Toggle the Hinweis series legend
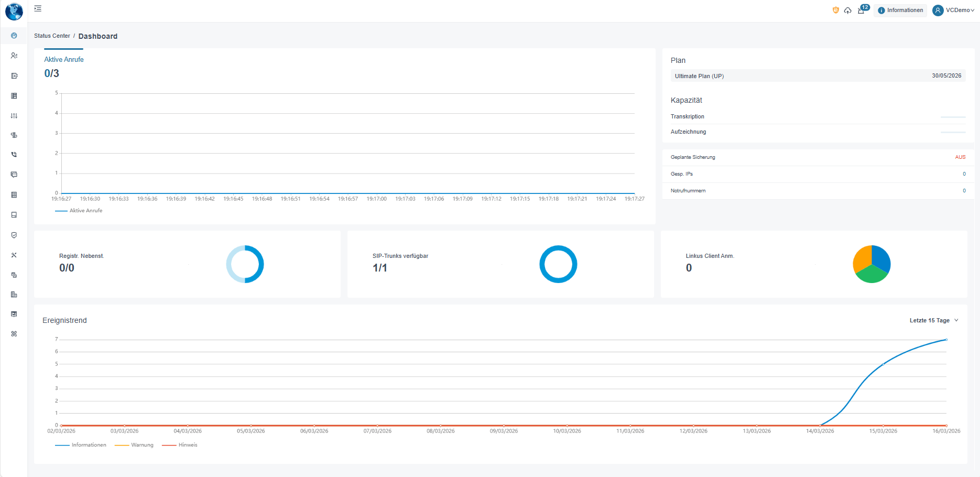This screenshot has height=477, width=980. pos(180,445)
